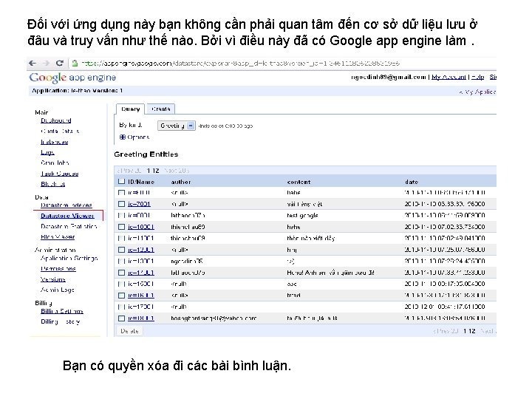Open Cron Jobs in the sidebar

pyautogui.click(x=55, y=163)
